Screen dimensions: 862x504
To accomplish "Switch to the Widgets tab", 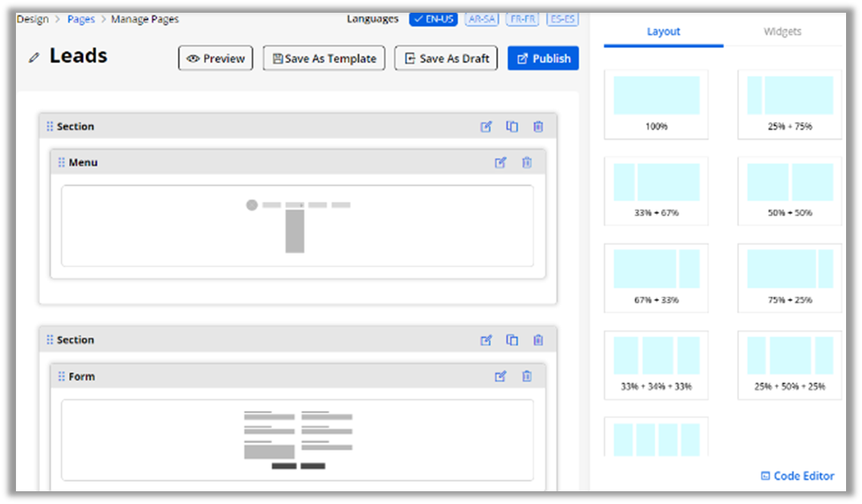I will click(x=782, y=32).
